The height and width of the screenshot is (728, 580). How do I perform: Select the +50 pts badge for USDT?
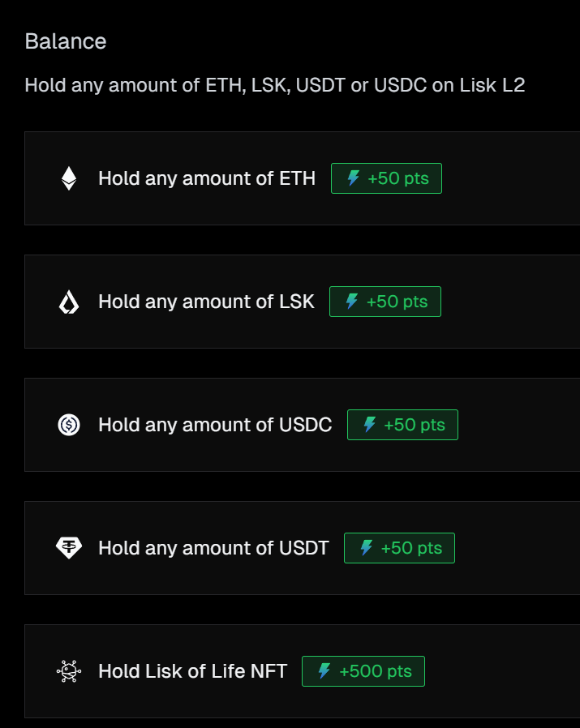[x=399, y=548]
